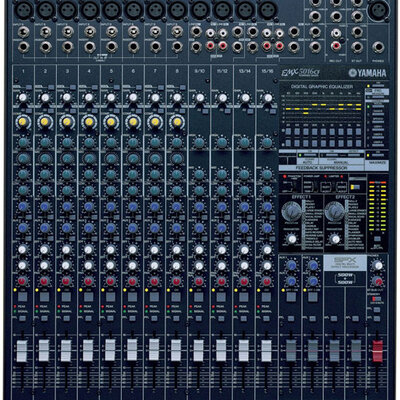
Task: Turn the EFFECT 2 program selector dial
Action: pos(334,211)
